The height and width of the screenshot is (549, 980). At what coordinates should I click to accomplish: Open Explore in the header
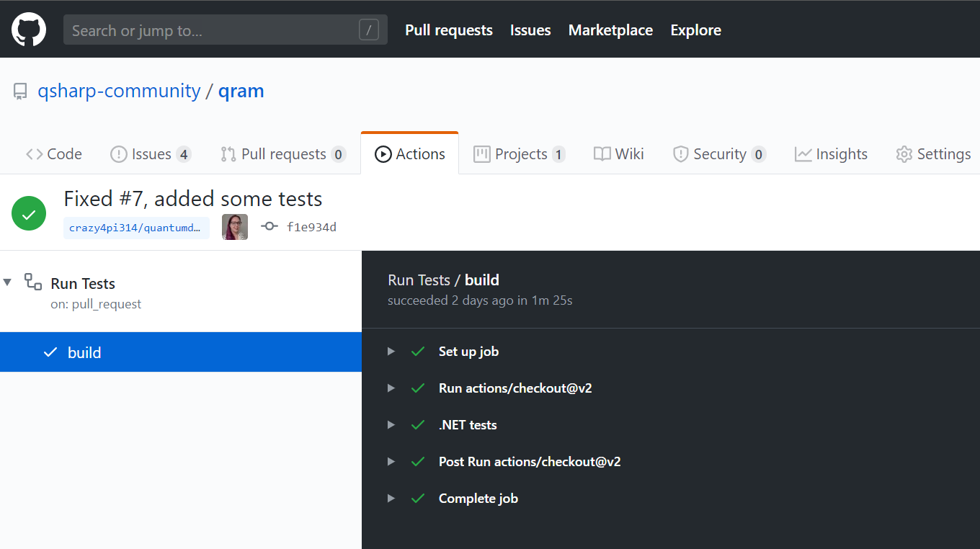(x=695, y=30)
